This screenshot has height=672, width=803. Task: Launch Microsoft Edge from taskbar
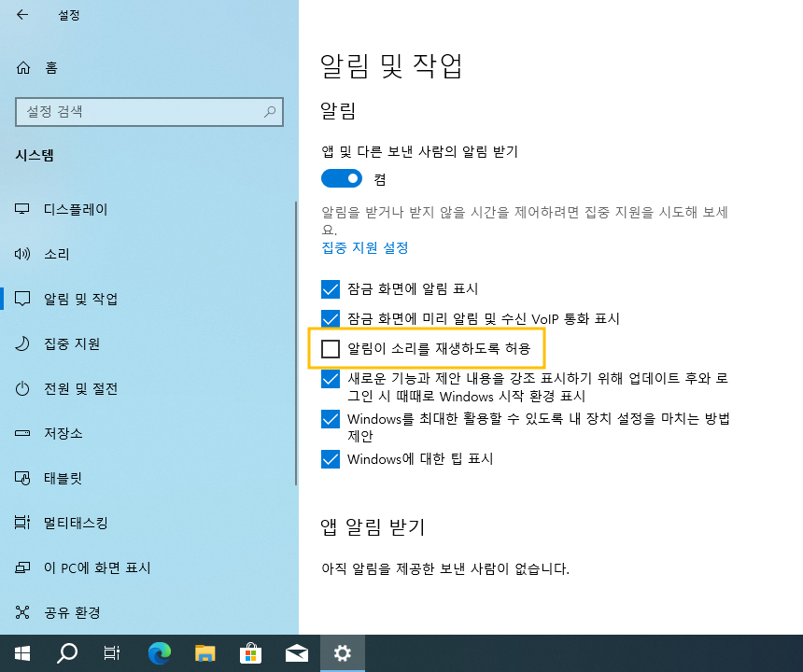click(x=160, y=653)
